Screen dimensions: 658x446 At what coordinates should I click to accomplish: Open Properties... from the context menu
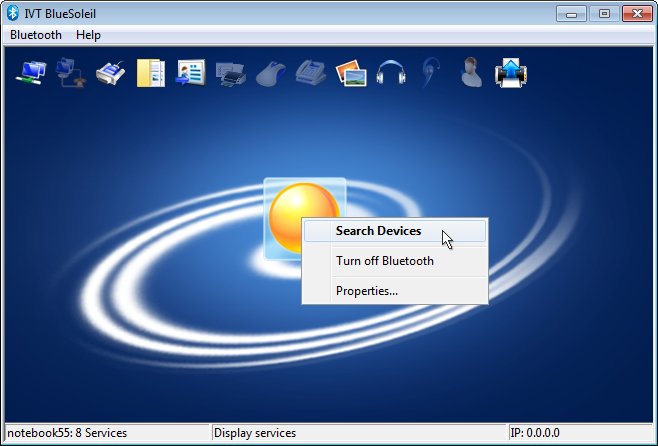(395, 291)
